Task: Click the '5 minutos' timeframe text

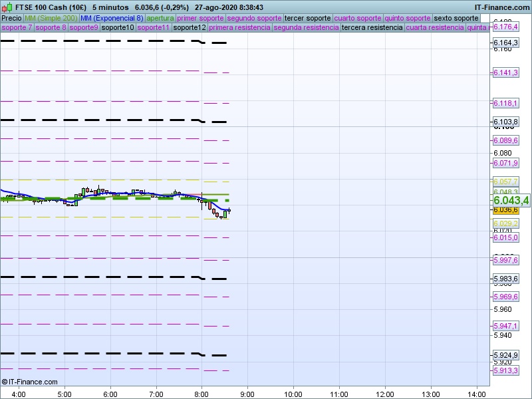Action: point(110,7)
